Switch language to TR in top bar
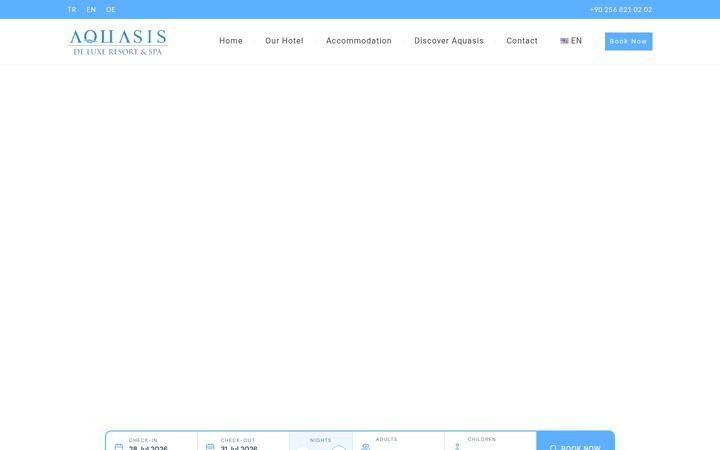Screen dimensions: 720x450 point(72,10)
